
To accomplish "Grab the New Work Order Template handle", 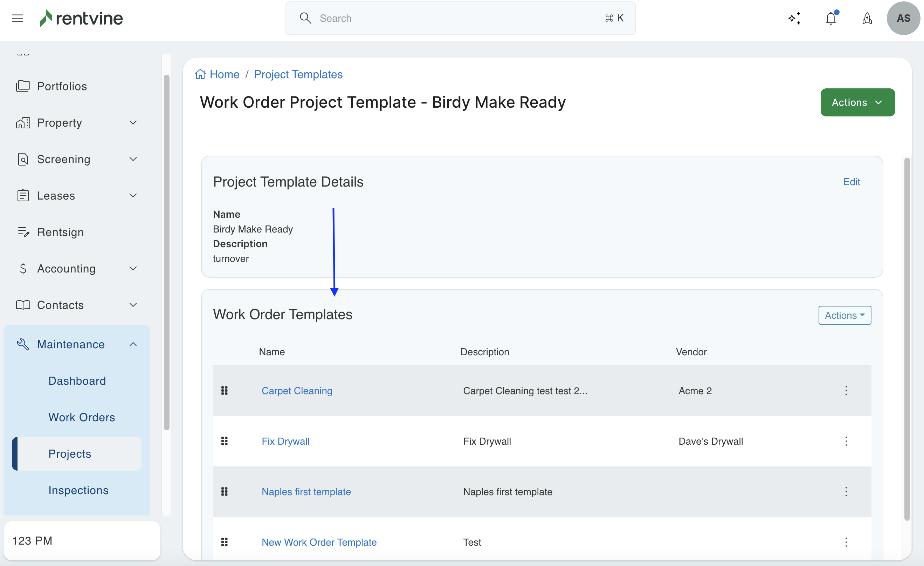I will click(x=224, y=542).
